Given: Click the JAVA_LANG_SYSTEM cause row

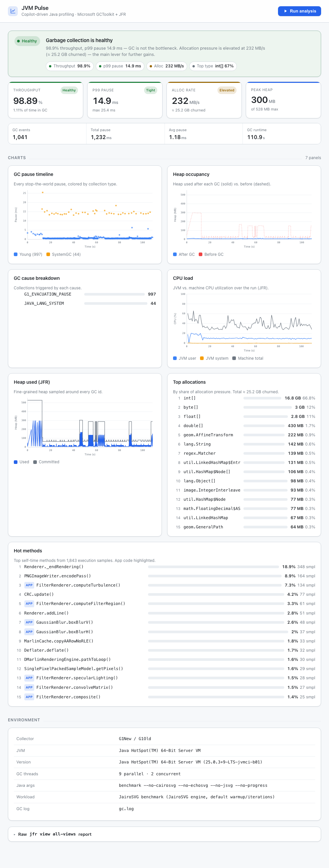Looking at the screenshot, I should (x=85, y=303).
